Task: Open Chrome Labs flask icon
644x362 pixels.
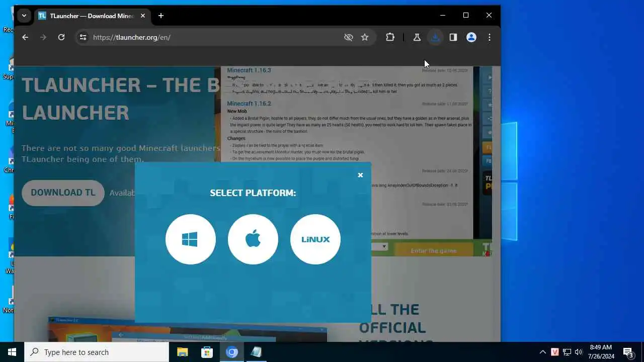Action: coord(417,37)
